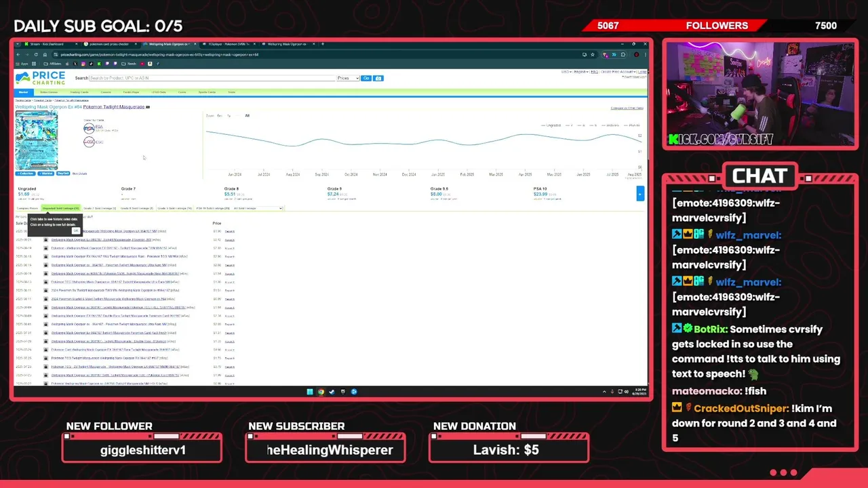Click the camera photo search button
The width and height of the screenshot is (868, 488).
tap(378, 78)
